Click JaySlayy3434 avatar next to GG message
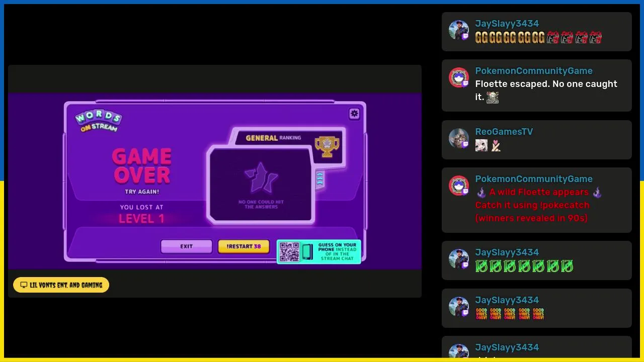The image size is (644, 362). [x=458, y=30]
